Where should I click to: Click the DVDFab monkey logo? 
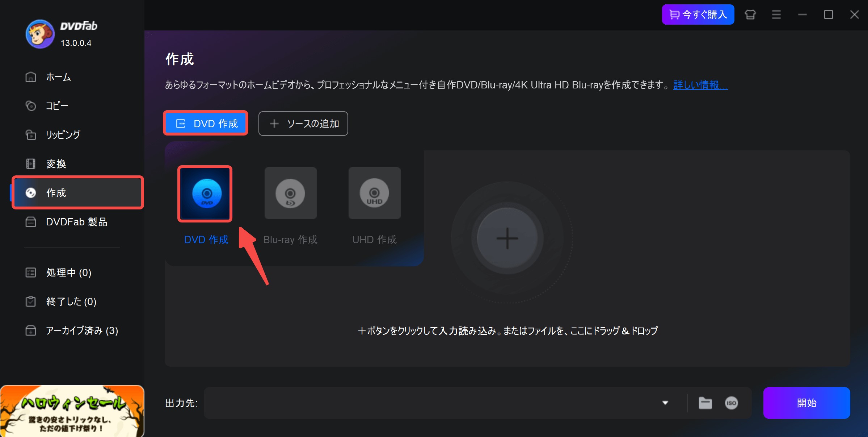point(40,34)
